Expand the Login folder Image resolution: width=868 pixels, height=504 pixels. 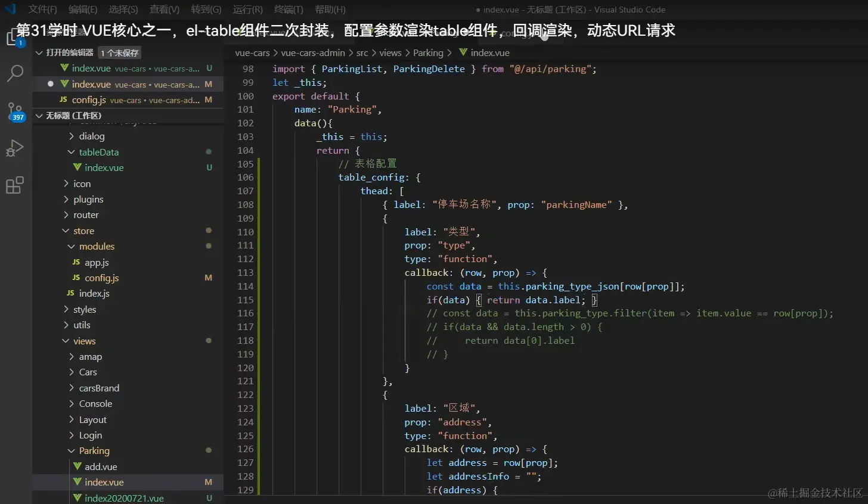(72, 435)
